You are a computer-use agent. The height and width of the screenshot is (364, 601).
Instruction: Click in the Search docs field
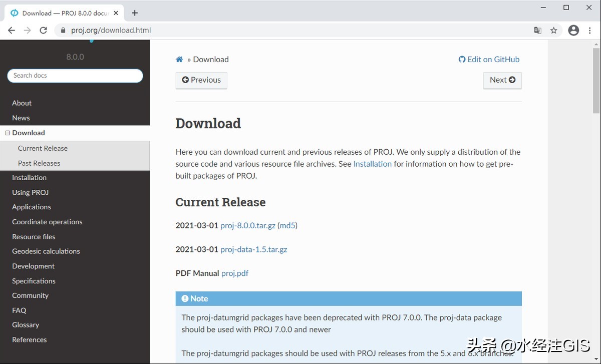75,76
